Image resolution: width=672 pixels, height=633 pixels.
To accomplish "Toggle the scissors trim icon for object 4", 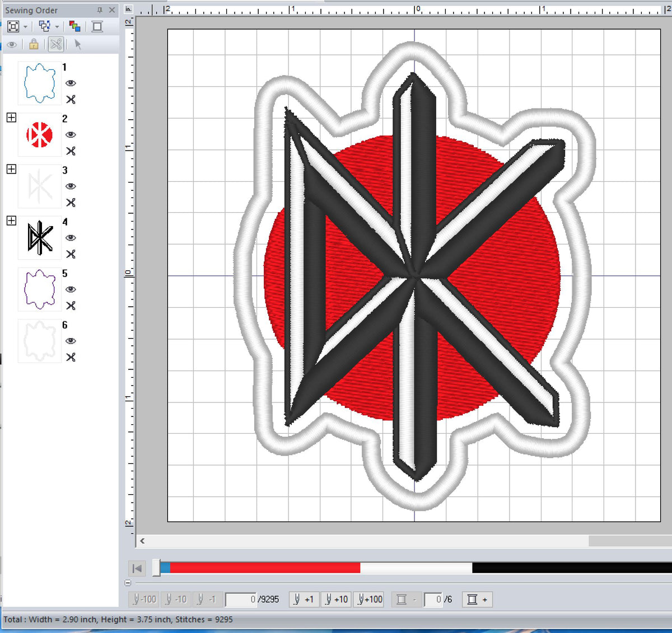I will tap(71, 254).
